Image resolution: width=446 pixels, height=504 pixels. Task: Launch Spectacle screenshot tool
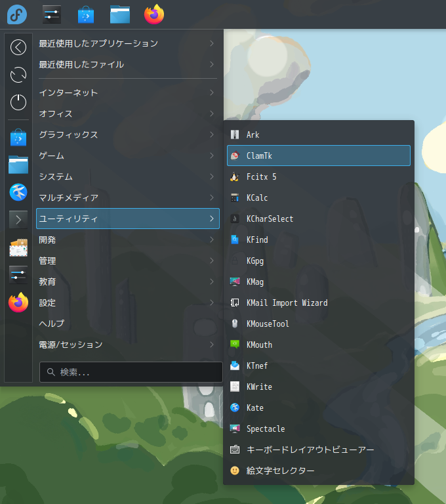point(319,429)
